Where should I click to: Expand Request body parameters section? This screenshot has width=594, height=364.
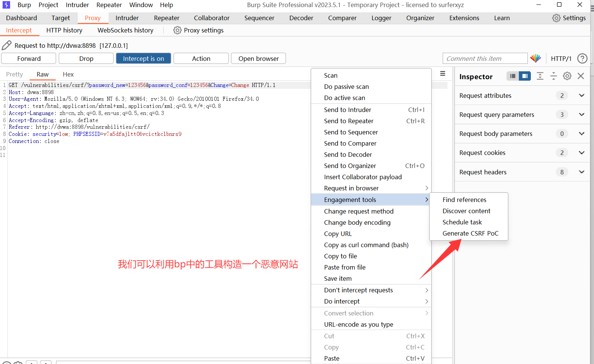point(581,134)
